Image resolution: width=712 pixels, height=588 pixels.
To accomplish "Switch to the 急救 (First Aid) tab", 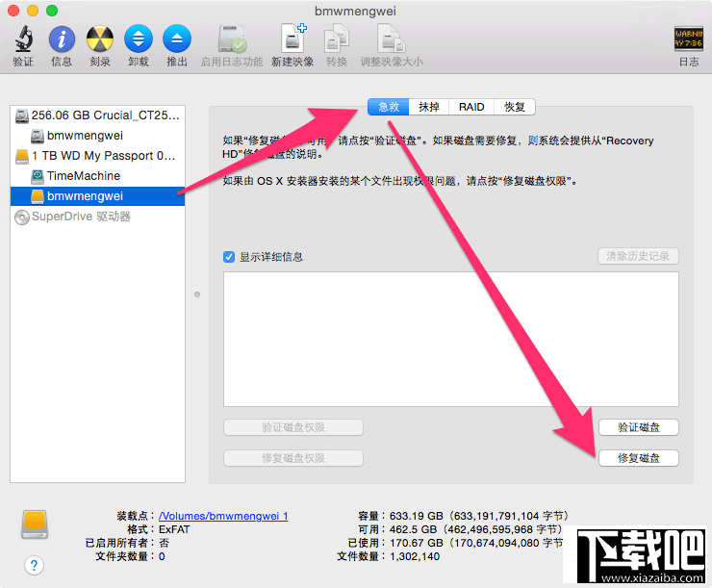I will coord(389,107).
